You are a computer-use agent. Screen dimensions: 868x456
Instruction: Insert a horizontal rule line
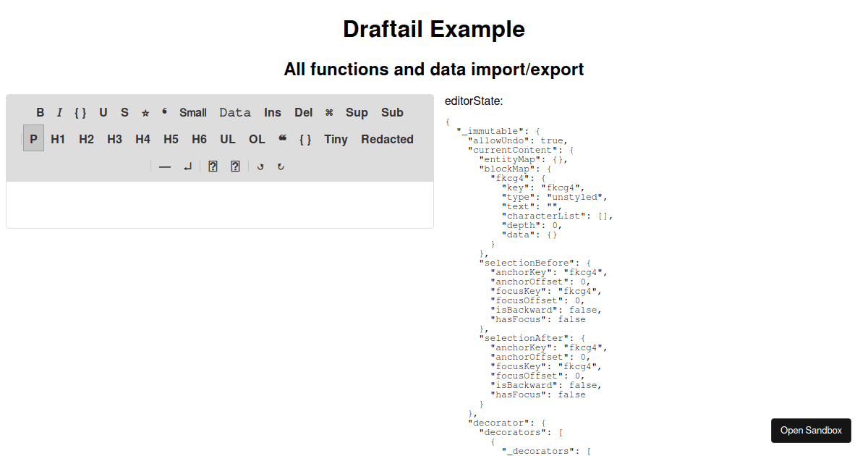[165, 166]
